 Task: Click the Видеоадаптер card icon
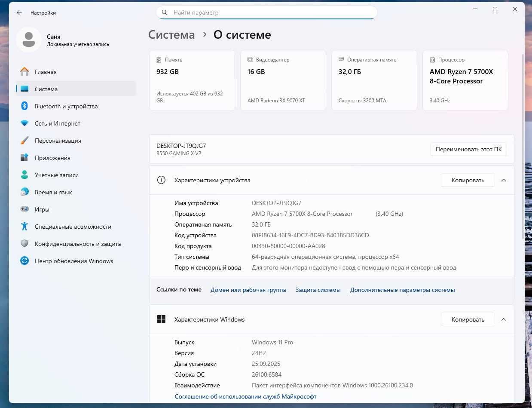(250, 60)
